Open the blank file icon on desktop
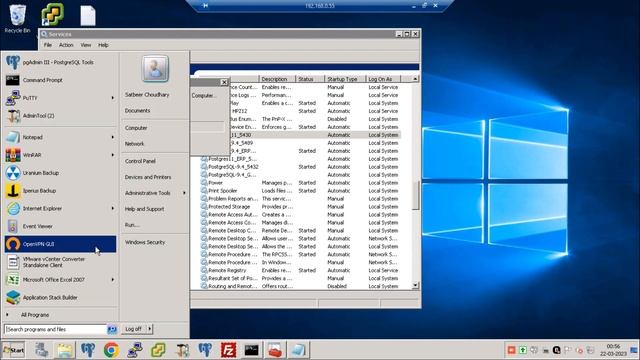640x360 pixels. pos(88,16)
